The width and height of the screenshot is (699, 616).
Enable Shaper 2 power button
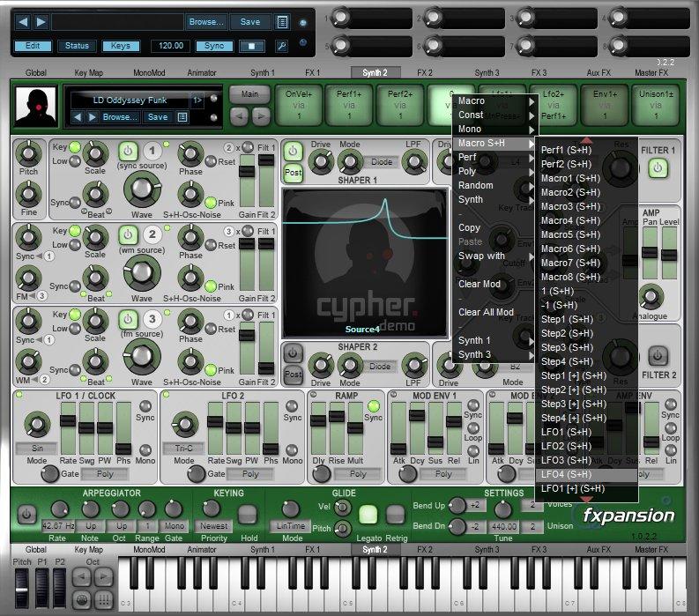coord(293,354)
